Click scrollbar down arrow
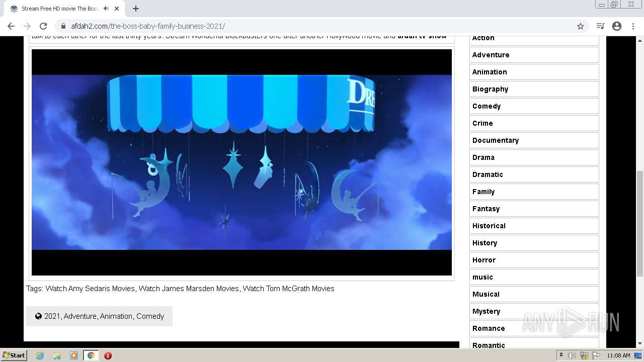 click(640, 343)
